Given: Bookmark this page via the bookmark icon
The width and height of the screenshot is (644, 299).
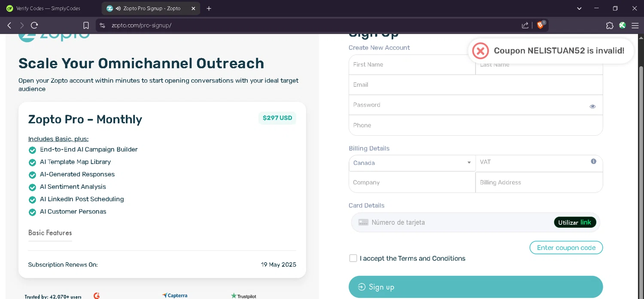Looking at the screenshot, I should [86, 25].
